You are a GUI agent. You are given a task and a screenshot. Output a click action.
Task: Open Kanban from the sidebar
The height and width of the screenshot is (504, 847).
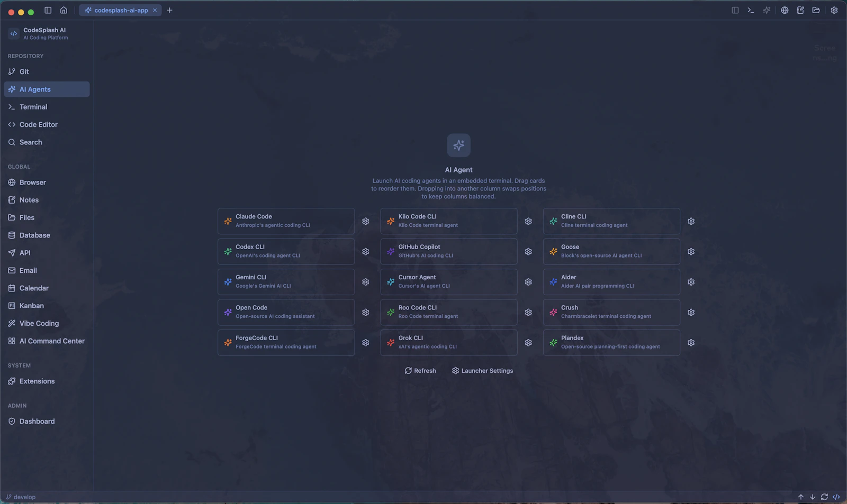coord(47,306)
